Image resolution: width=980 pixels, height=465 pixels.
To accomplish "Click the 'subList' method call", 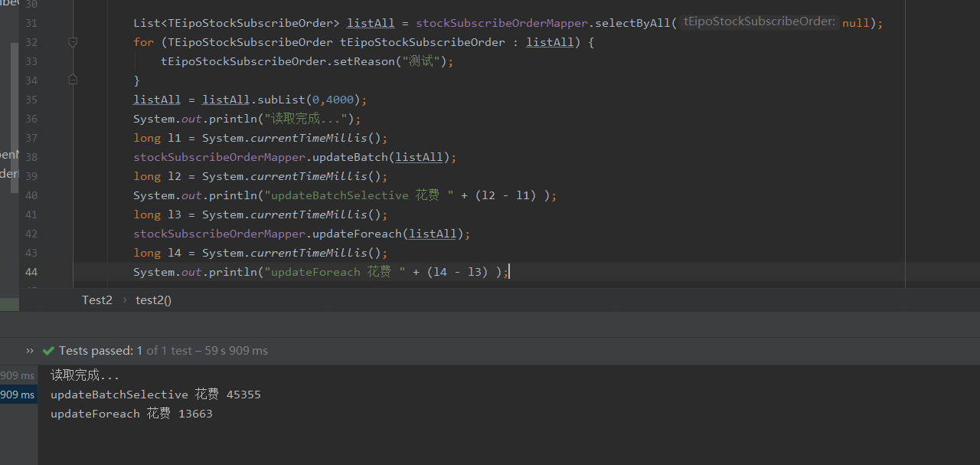I will (281, 100).
